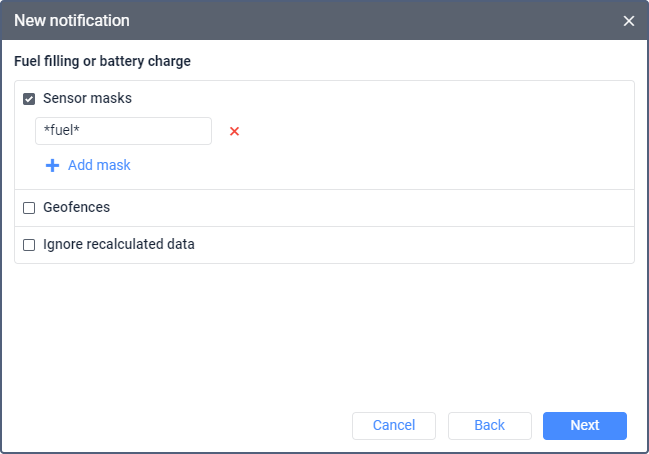
Task: Proceed with the Next button
Action: [x=585, y=426]
